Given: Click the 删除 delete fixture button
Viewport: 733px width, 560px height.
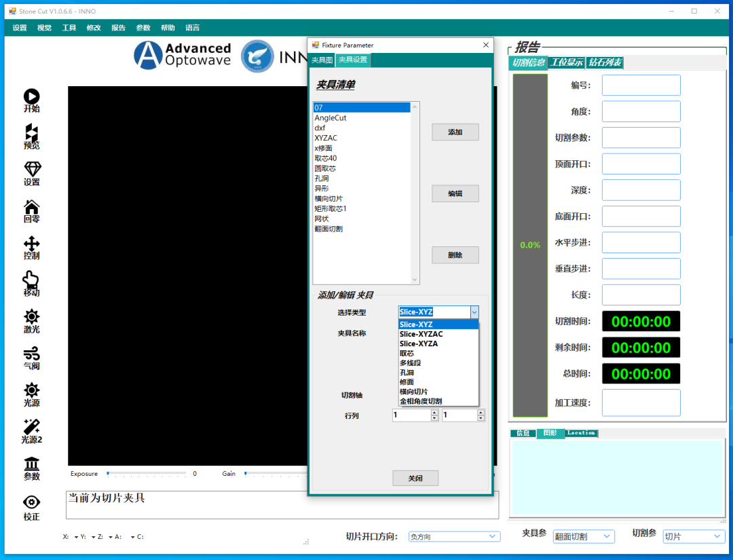Looking at the screenshot, I should (455, 255).
